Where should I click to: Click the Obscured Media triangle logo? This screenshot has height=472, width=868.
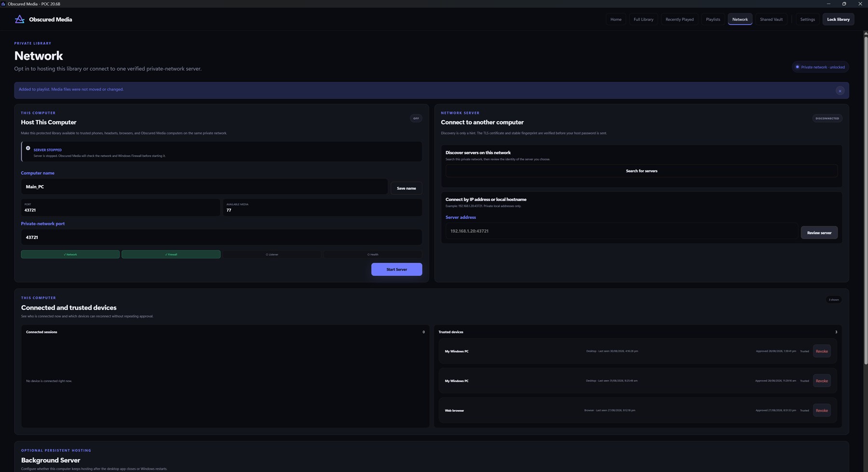coord(19,19)
